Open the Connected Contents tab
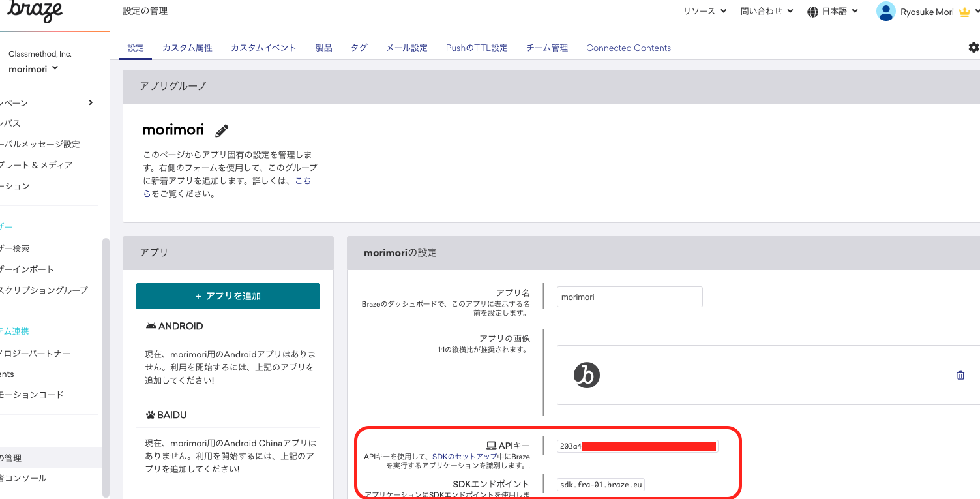Screen dimensions: 980x499 pos(628,47)
